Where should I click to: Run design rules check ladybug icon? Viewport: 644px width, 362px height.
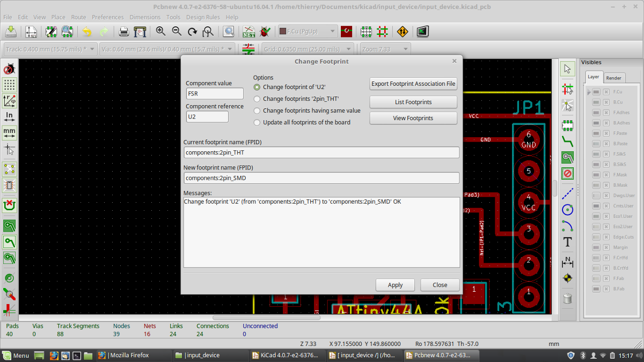tap(265, 32)
